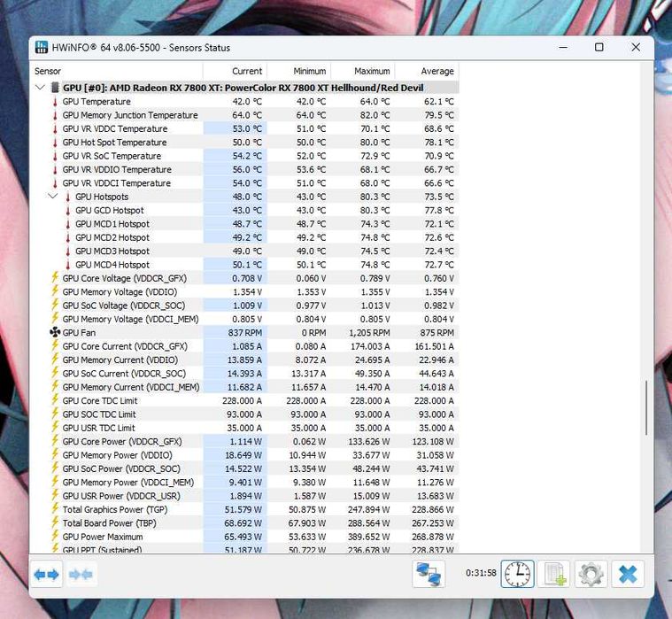The width and height of the screenshot is (672, 619).
Task: Maximize the HWiNFO Sensors Status window
Action: pos(599,47)
